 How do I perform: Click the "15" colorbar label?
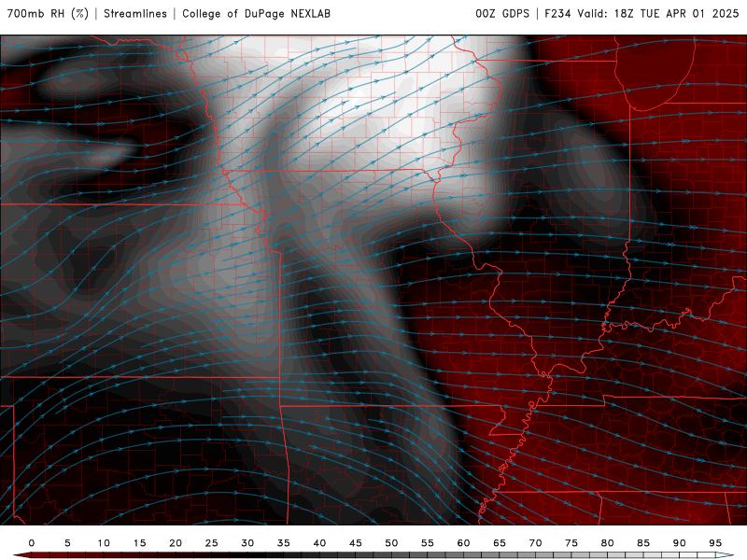139,543
